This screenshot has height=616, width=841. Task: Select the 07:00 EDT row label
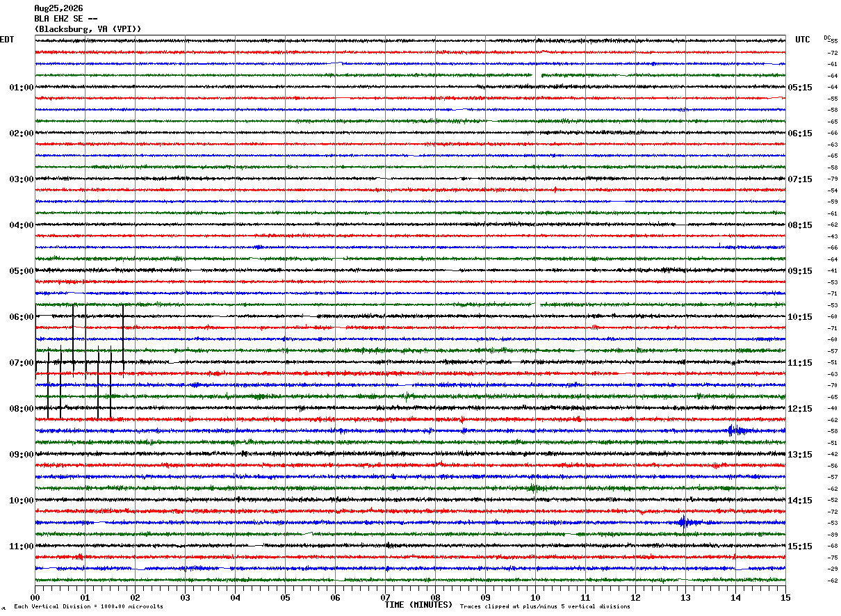tap(22, 363)
